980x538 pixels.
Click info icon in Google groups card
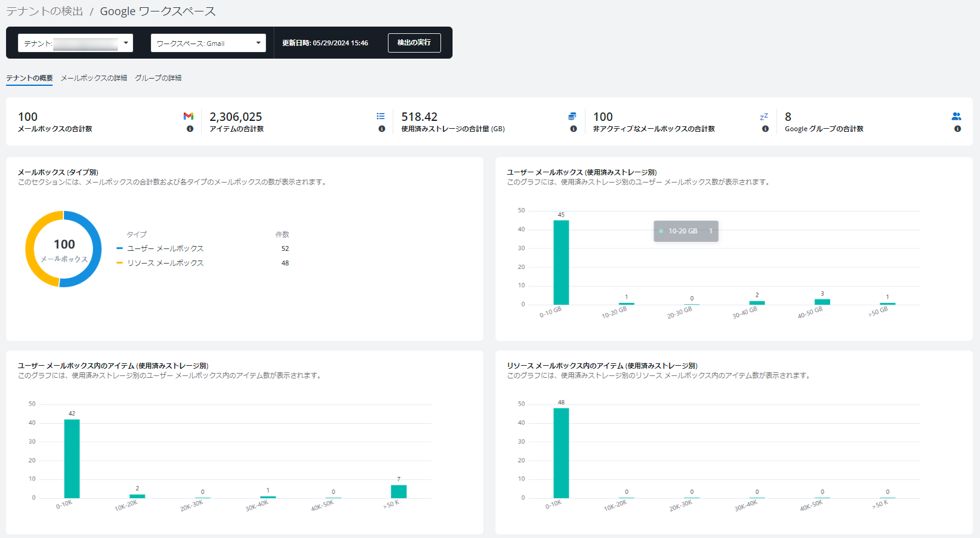point(958,129)
